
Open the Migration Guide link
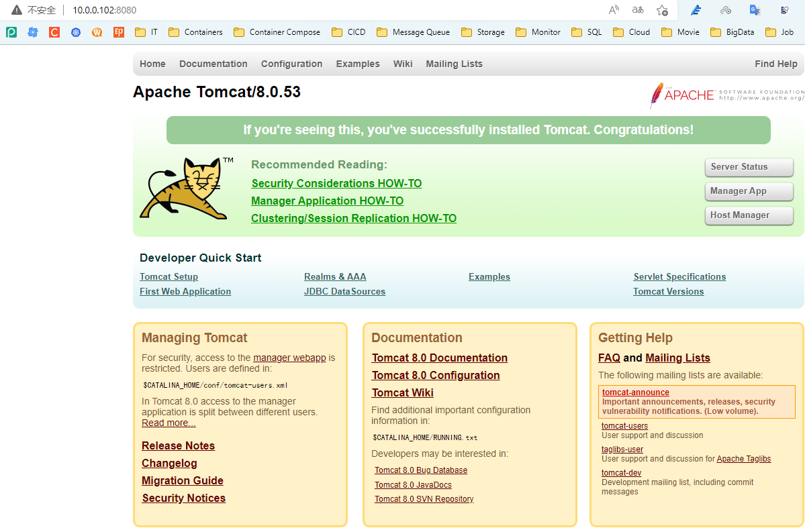[182, 481]
